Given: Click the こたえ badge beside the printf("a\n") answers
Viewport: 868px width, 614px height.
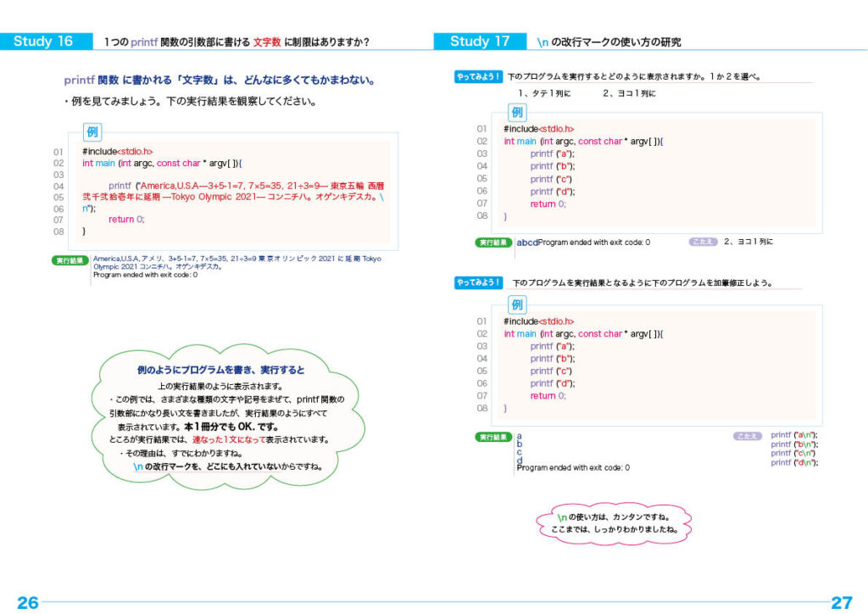Looking at the screenshot, I should click(747, 436).
